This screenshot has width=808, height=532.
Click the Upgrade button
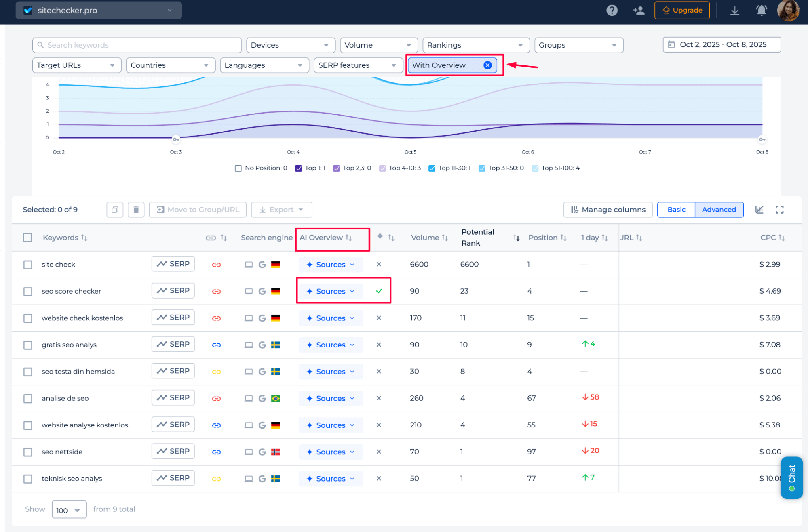coord(682,11)
